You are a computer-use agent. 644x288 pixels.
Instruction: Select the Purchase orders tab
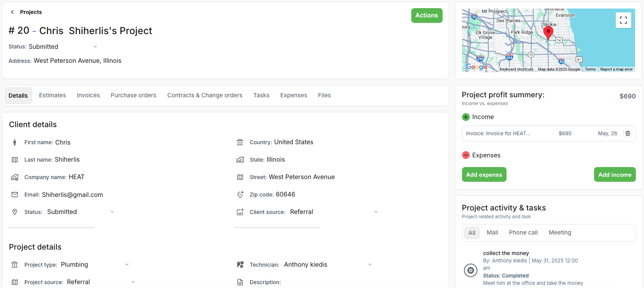pos(134,95)
